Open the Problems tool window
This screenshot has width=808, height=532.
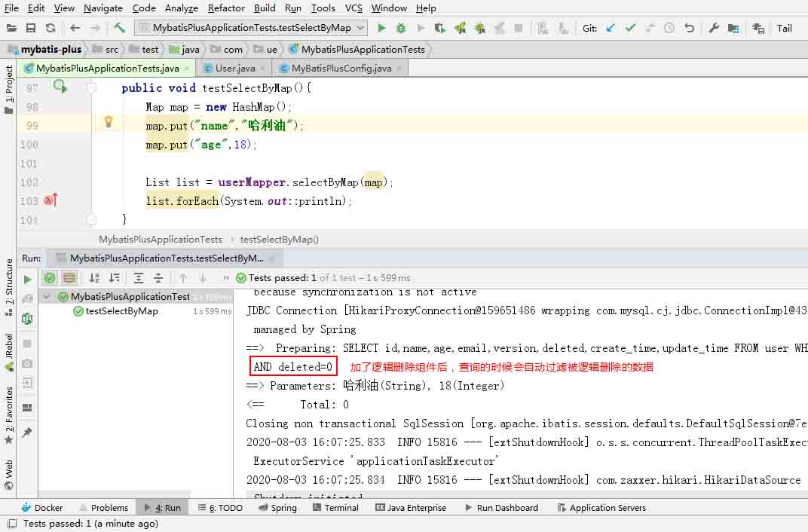(x=103, y=508)
